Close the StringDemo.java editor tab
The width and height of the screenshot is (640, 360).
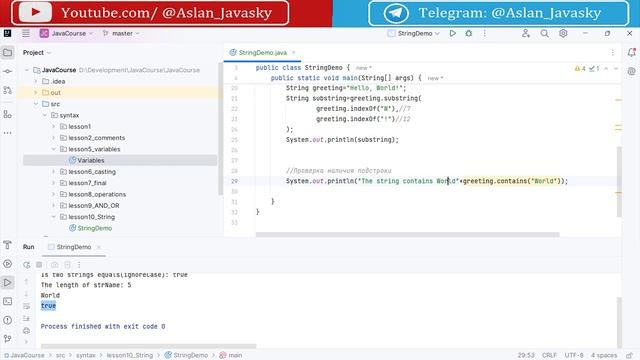pyautogui.click(x=293, y=53)
